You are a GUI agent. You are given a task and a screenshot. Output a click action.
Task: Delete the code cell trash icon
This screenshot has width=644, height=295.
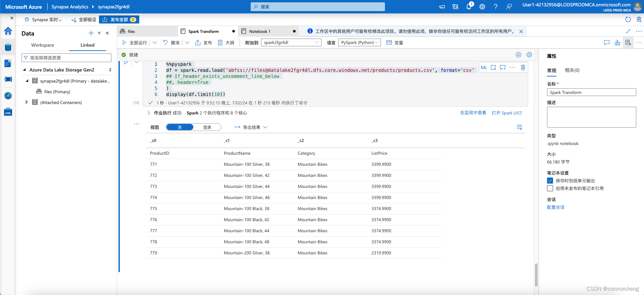523,67
